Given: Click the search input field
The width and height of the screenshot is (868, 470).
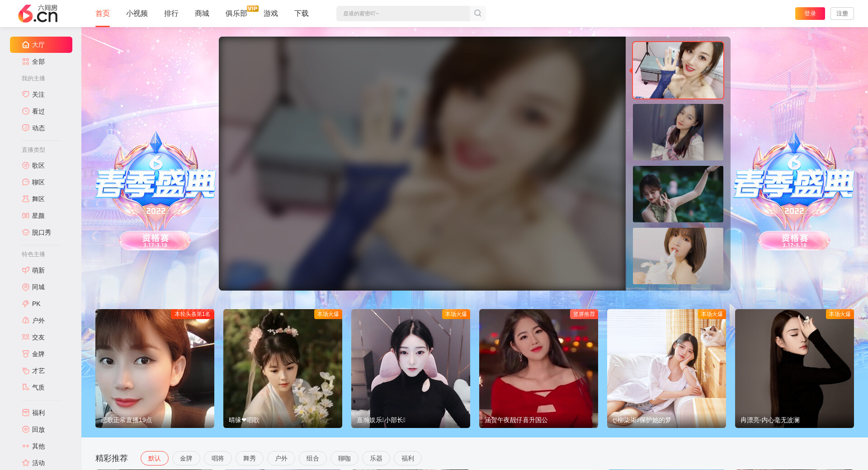Looking at the screenshot, I should click(x=403, y=14).
